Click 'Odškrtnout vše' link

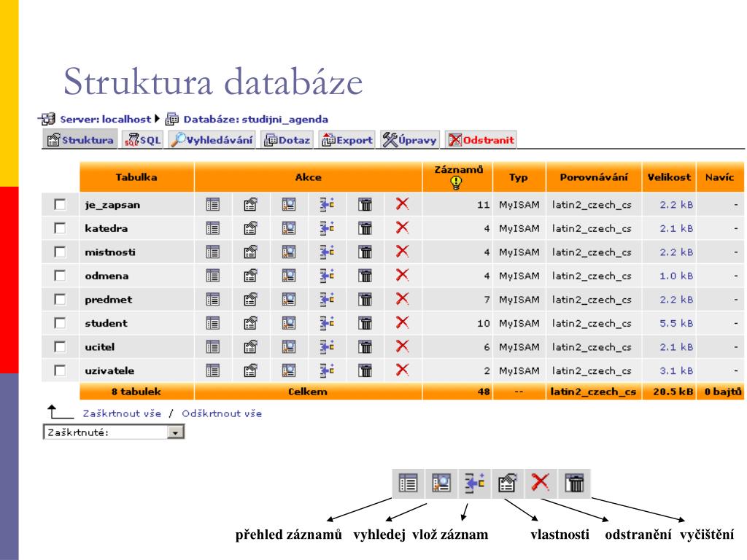tap(222, 413)
